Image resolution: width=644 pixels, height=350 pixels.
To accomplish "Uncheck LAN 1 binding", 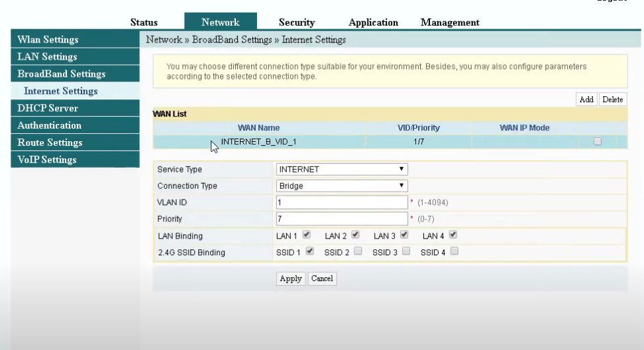I will tap(306, 235).
